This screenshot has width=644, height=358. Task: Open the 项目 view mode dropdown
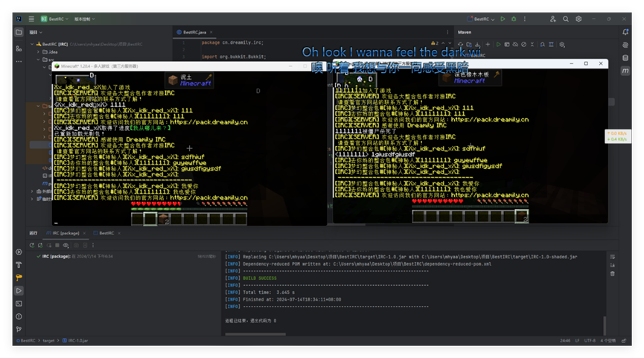point(36,32)
